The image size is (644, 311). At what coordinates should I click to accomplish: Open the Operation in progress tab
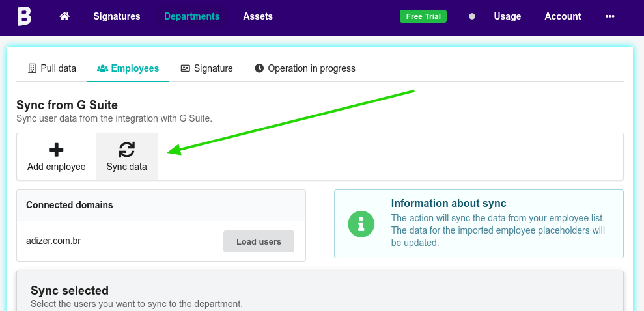pos(305,68)
